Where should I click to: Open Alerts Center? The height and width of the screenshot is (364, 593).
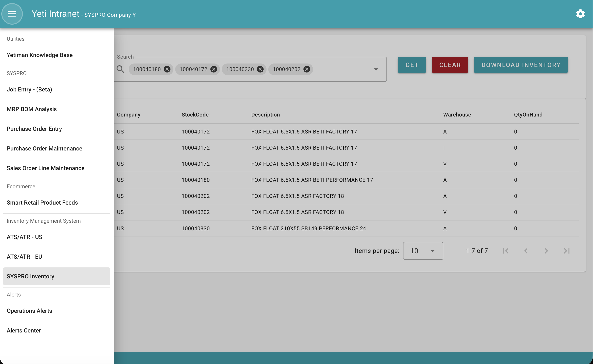[57, 330]
